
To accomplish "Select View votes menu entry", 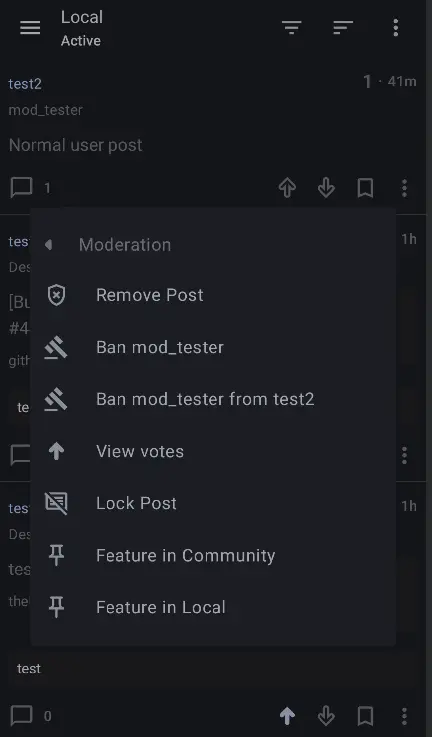I will pos(213,451).
